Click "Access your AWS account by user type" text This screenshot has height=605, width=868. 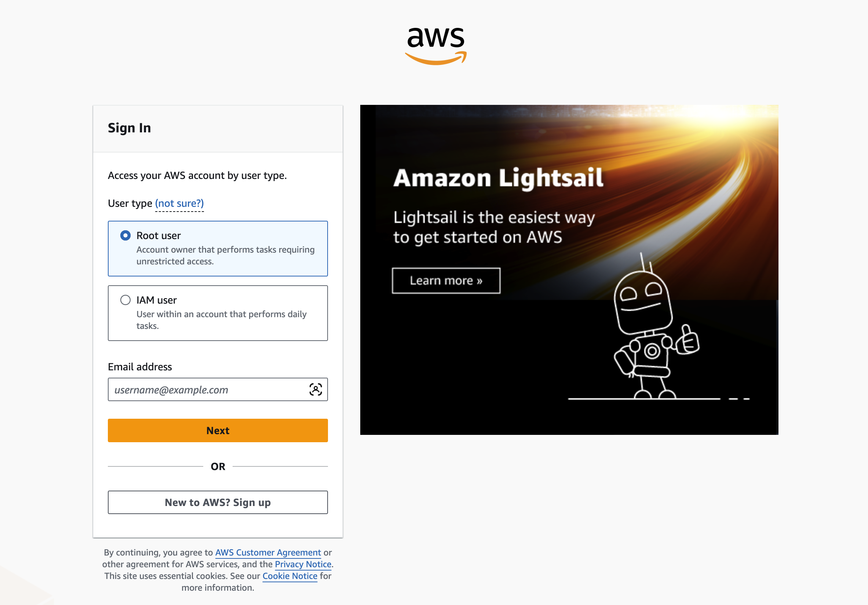(x=197, y=175)
